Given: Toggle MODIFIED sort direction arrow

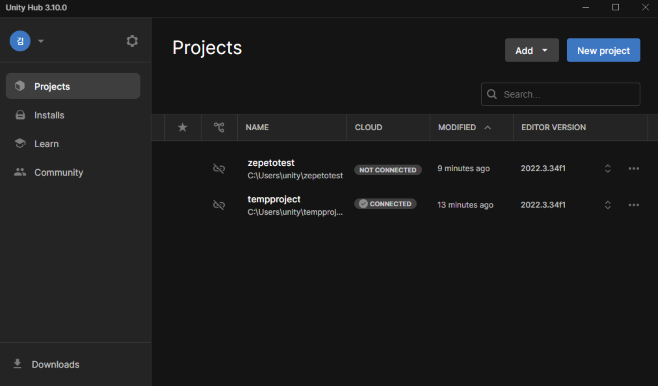Looking at the screenshot, I should [488, 128].
